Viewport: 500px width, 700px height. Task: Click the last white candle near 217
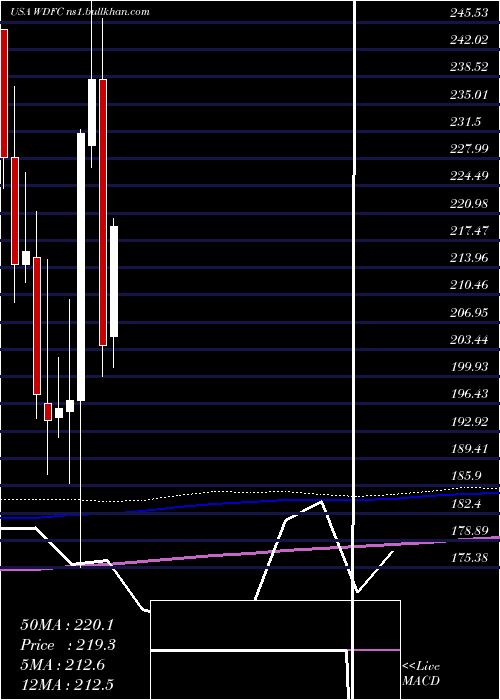point(114,281)
